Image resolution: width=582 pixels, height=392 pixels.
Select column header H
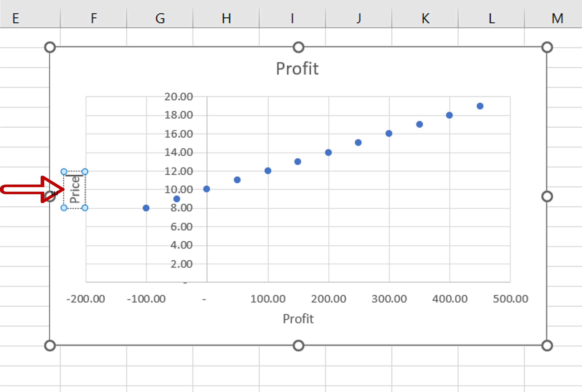pyautogui.click(x=226, y=18)
